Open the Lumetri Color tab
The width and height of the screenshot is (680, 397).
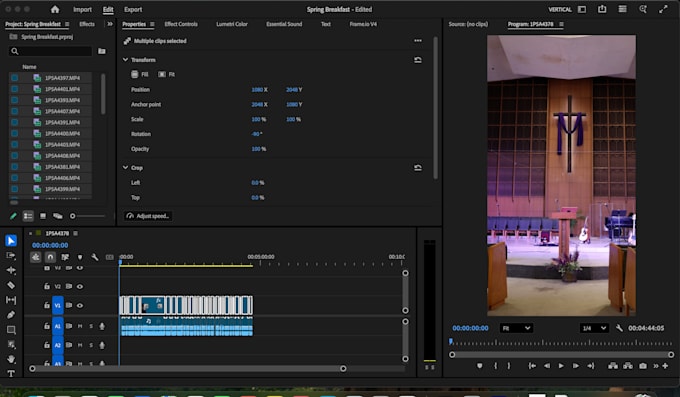coord(232,24)
